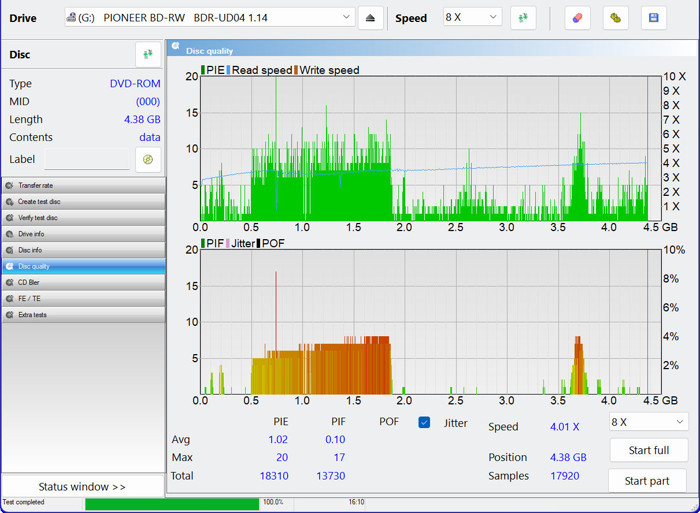Open the Status window panel
Viewport: 700px width, 513px height.
(83, 487)
